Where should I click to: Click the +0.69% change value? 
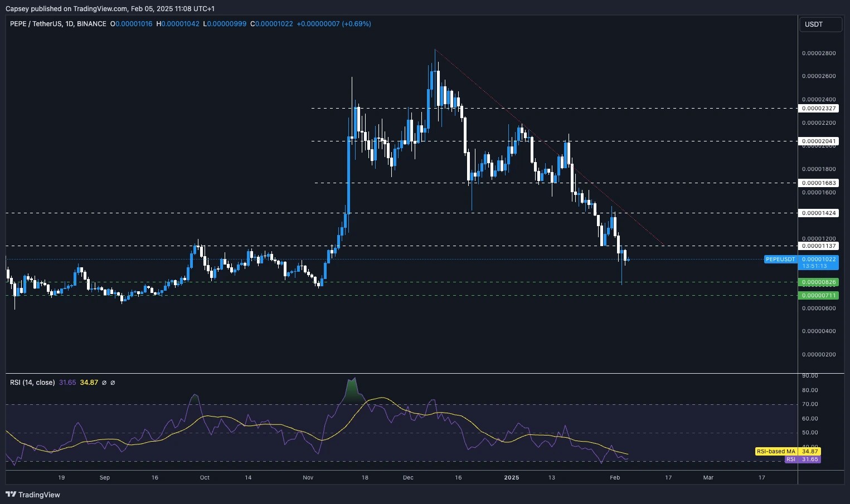pyautogui.click(x=356, y=24)
